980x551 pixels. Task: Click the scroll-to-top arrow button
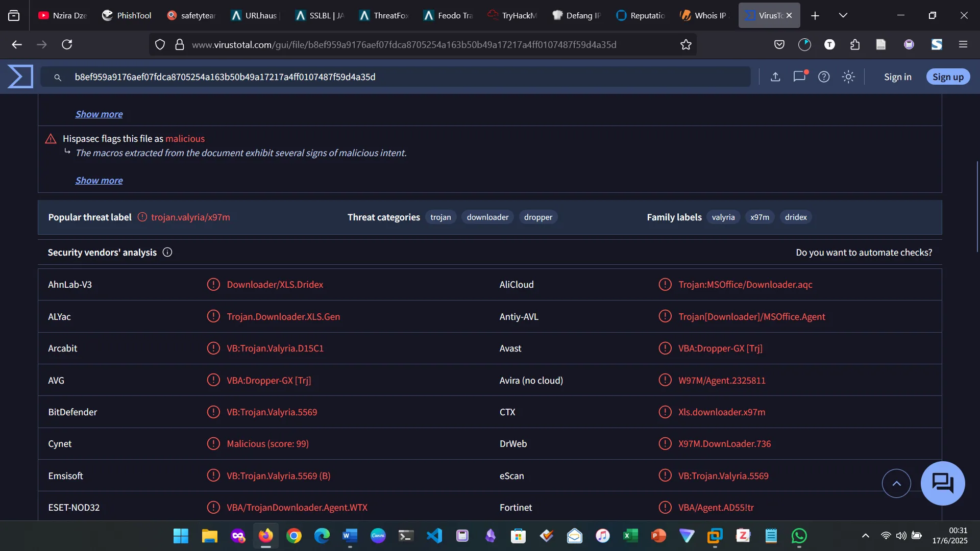point(896,483)
